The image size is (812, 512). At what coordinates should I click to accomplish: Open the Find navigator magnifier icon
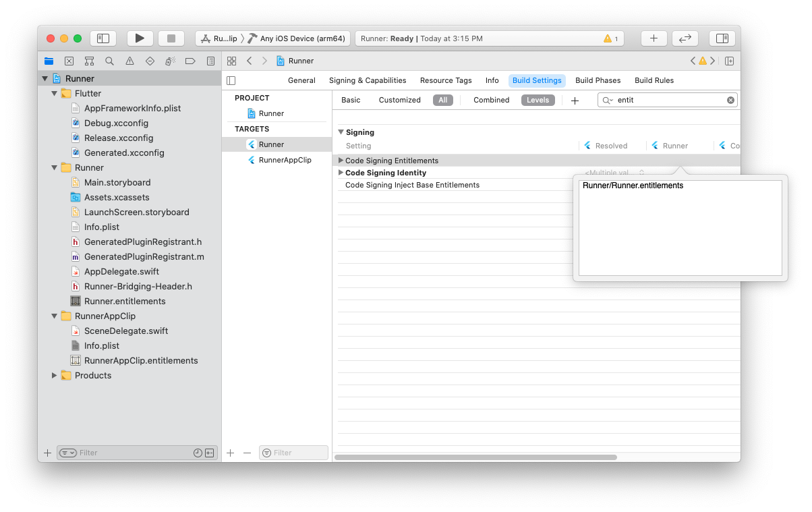coord(109,61)
